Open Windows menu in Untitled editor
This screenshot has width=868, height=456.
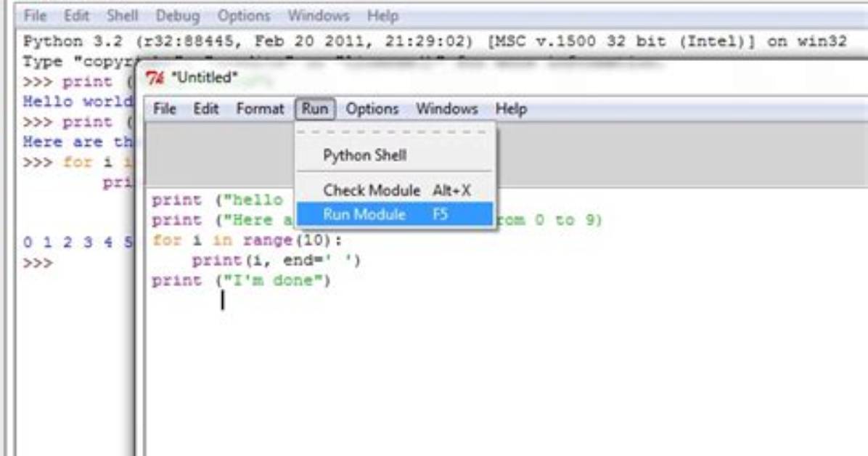447,109
